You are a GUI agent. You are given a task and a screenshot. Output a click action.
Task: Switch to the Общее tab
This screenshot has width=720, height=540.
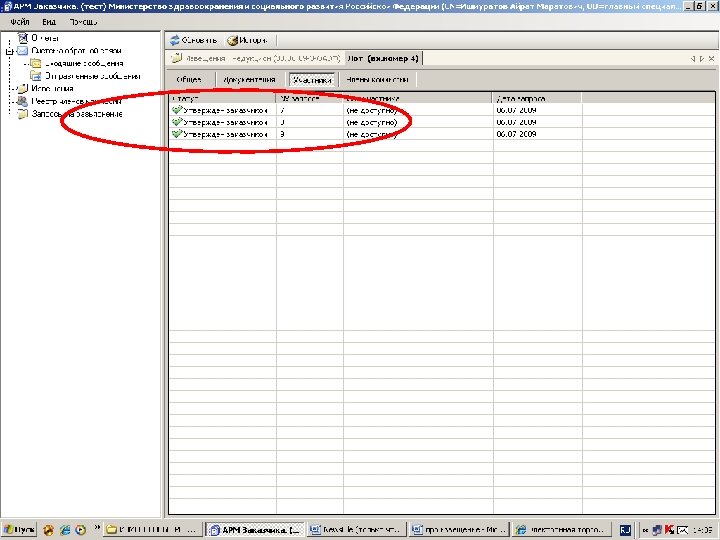coord(189,79)
